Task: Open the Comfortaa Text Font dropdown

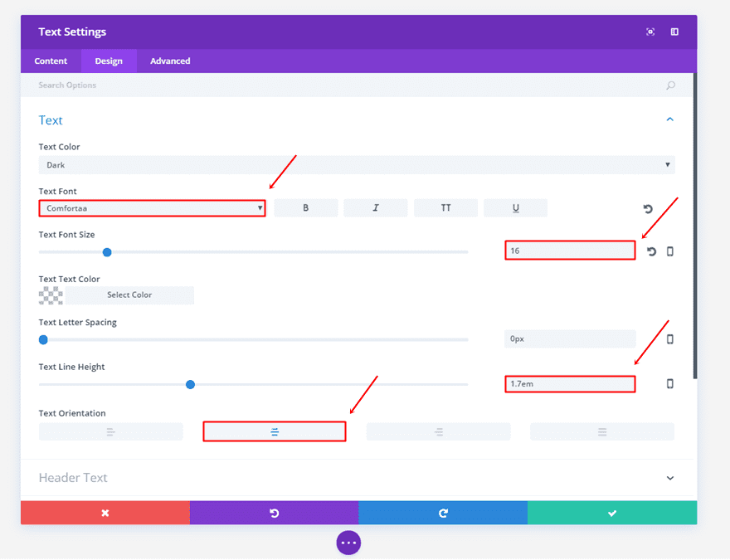Action: click(152, 207)
